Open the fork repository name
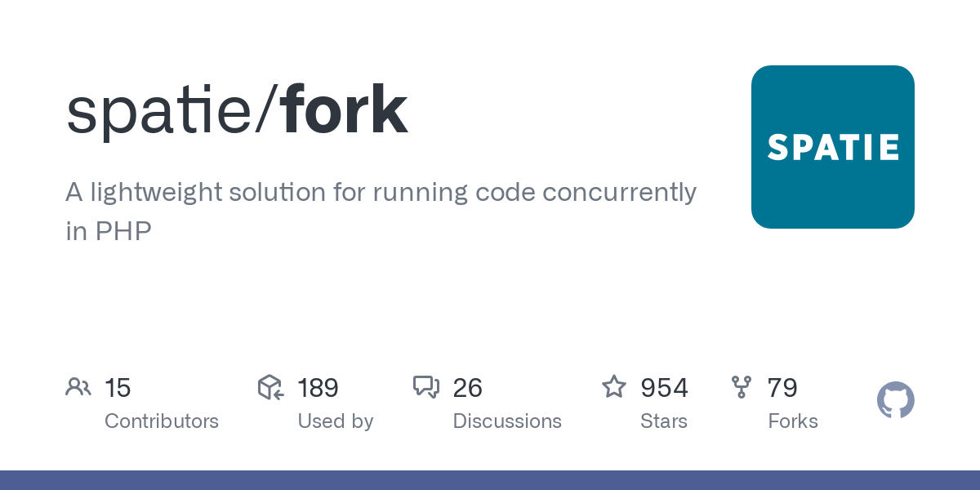Screen dimensions: 980x490 click(344, 109)
